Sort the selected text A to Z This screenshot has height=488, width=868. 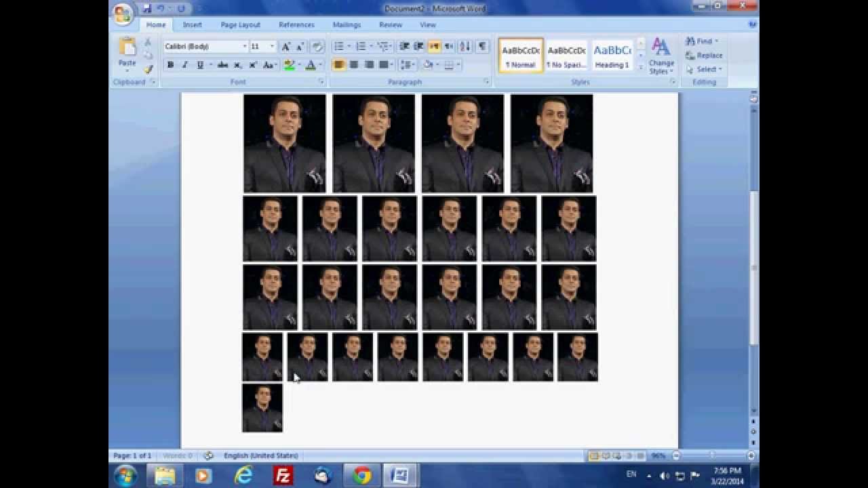[x=465, y=46]
